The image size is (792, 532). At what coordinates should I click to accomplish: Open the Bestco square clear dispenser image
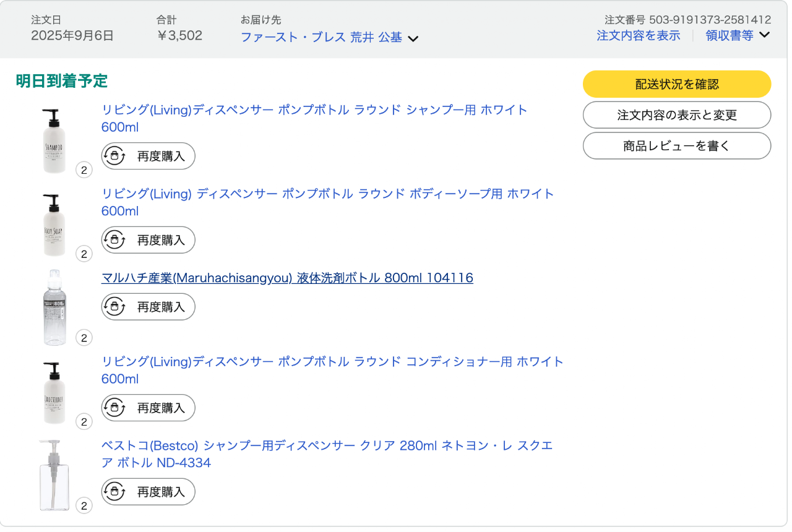point(54,476)
